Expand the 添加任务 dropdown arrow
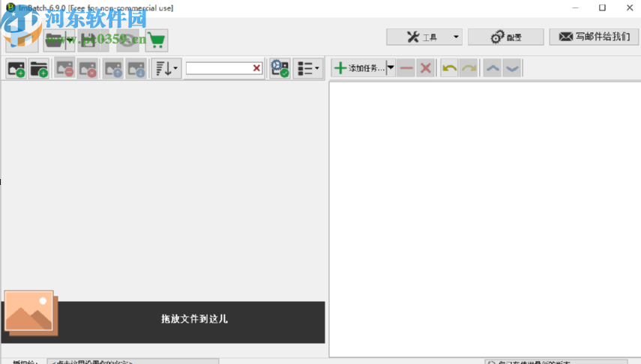641x364 pixels. pos(391,68)
